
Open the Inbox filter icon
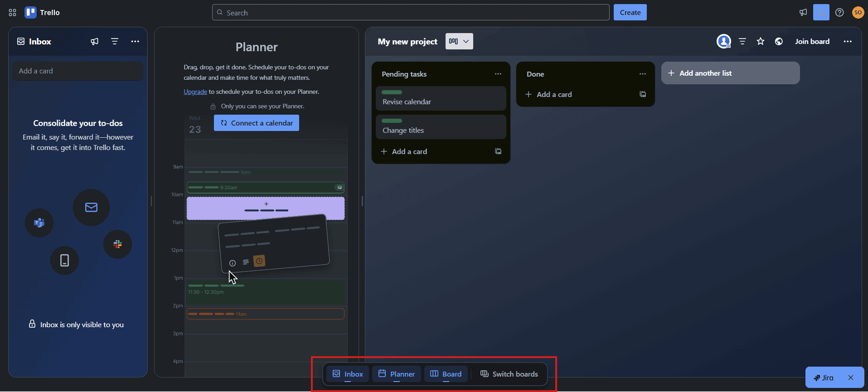tap(115, 41)
